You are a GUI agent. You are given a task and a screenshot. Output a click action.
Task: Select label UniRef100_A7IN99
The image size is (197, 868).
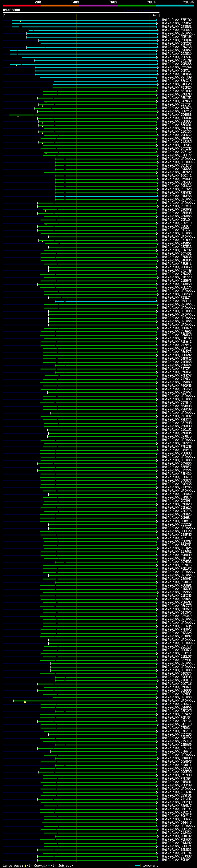click(x=177, y=240)
